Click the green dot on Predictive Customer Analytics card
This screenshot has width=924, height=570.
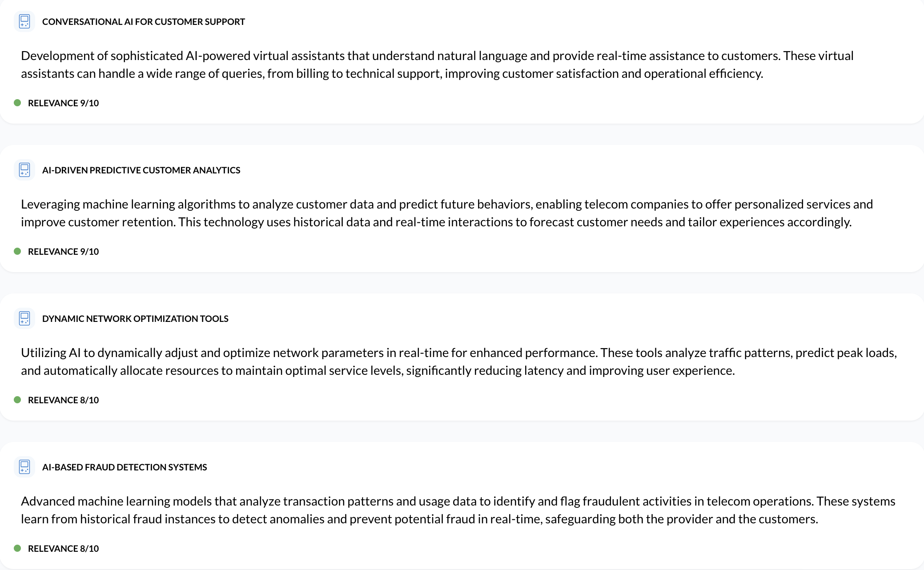(17, 251)
